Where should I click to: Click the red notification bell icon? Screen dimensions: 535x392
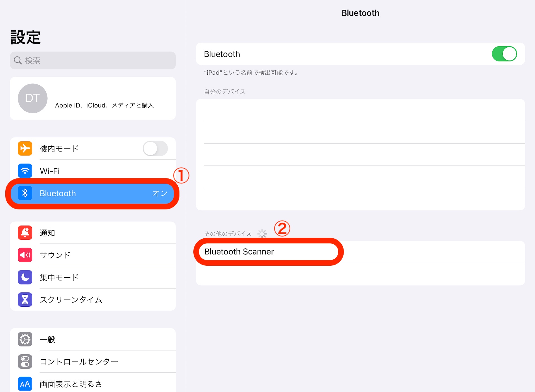point(25,233)
